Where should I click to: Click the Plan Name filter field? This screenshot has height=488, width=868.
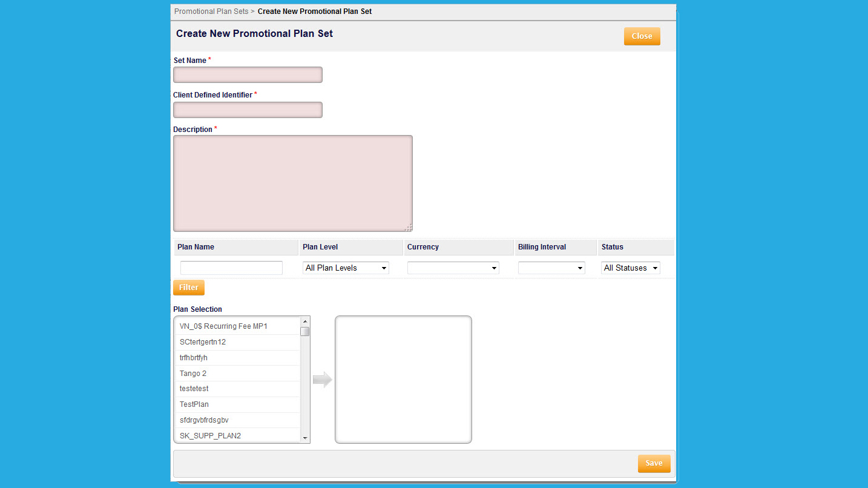click(231, 268)
